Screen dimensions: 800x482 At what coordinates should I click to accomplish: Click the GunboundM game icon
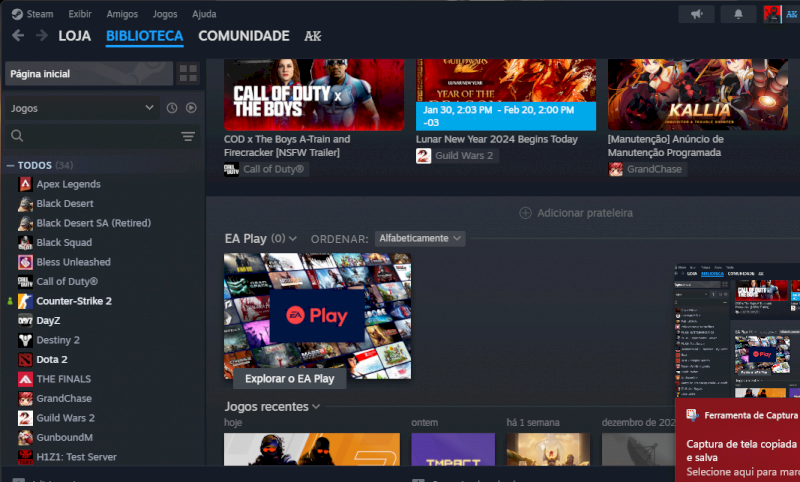[x=25, y=437]
